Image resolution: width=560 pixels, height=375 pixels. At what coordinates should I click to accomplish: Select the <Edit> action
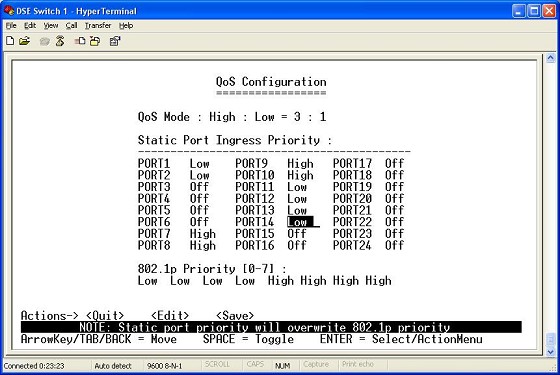170,315
